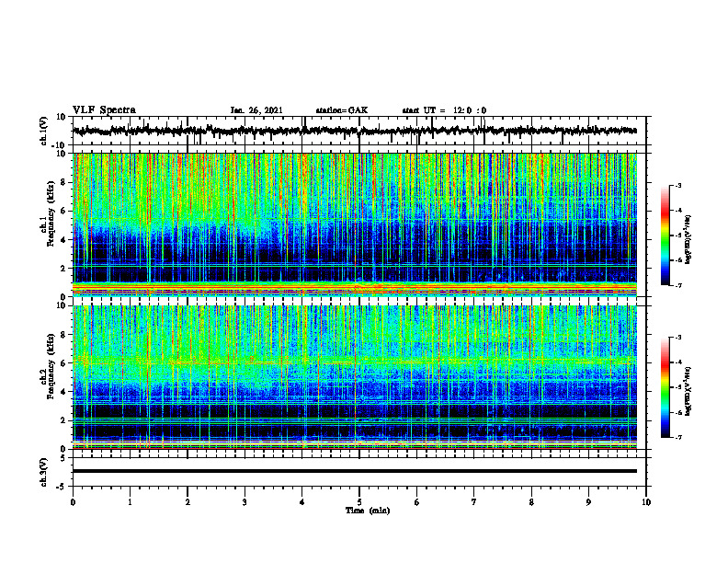This screenshot has width=728, height=563.
Task: Click the "VLF Spectra" plot title
Action: (x=104, y=110)
